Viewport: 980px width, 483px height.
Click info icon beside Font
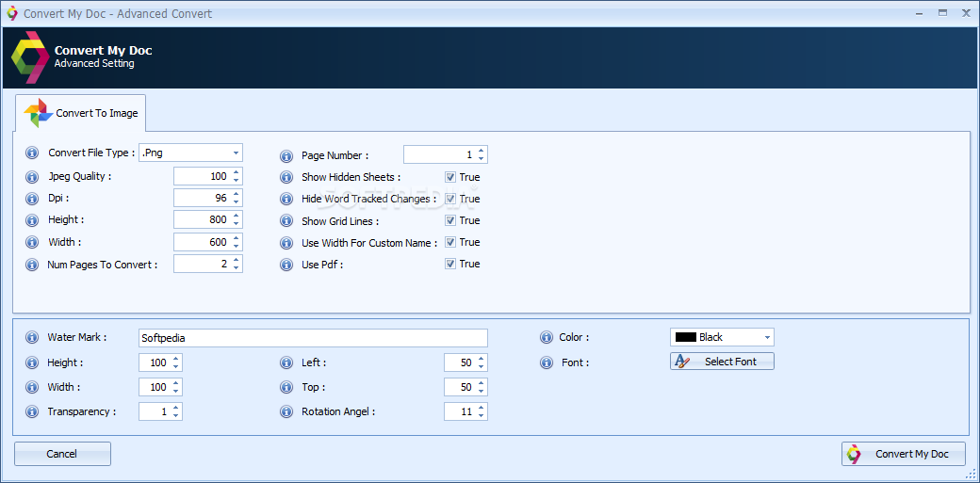pos(547,363)
